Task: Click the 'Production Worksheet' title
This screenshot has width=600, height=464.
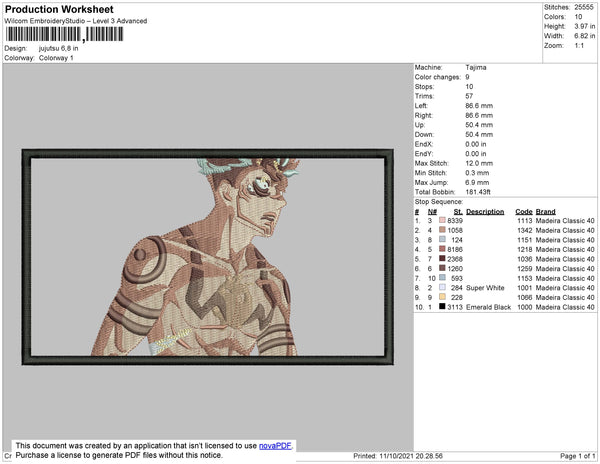Action: 59,10
